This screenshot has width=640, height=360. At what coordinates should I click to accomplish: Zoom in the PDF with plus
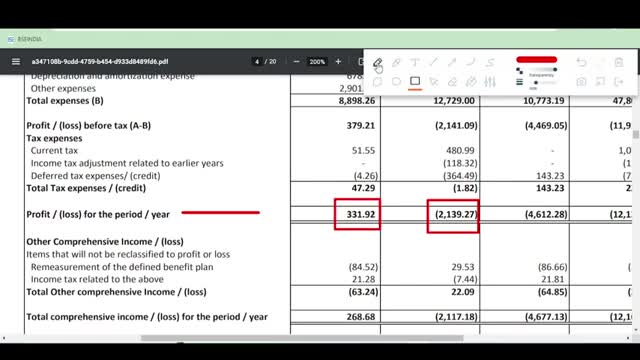tap(338, 62)
